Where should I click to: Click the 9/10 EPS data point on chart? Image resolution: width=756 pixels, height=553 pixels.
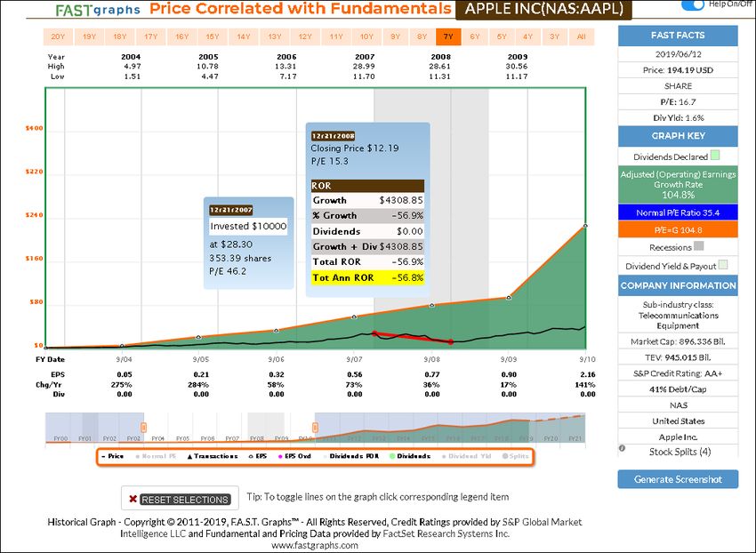(x=585, y=225)
